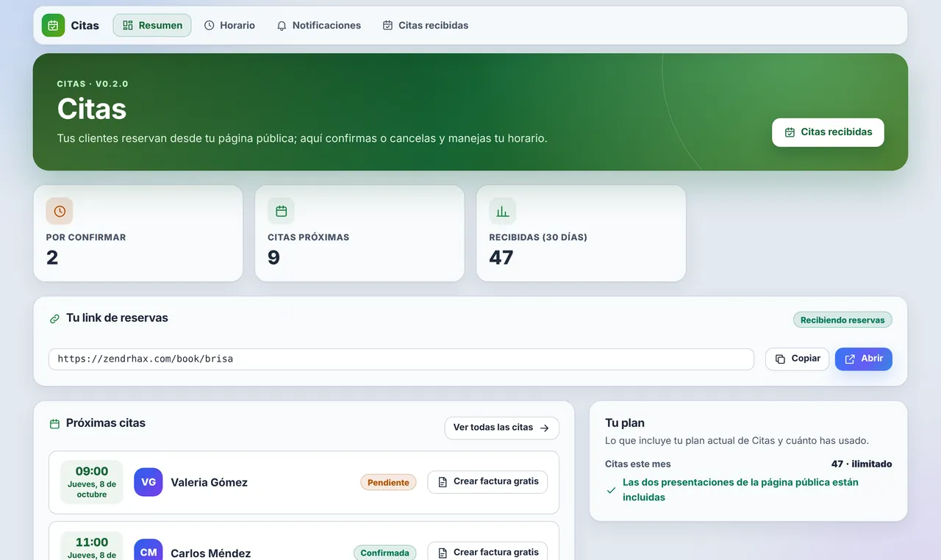The height and width of the screenshot is (560, 941).
Task: Create free invoice for Carlos Méndez
Action: click(487, 552)
